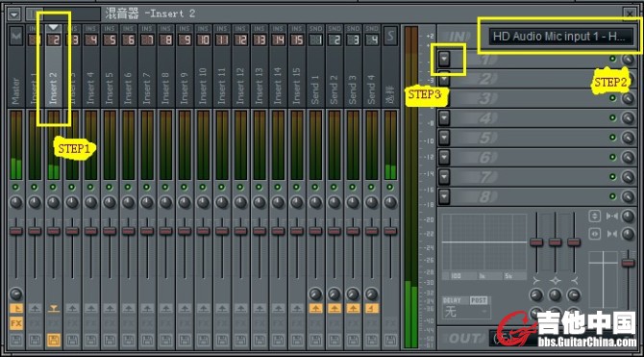Click the Insert 2 send-routing icon

click(x=54, y=309)
